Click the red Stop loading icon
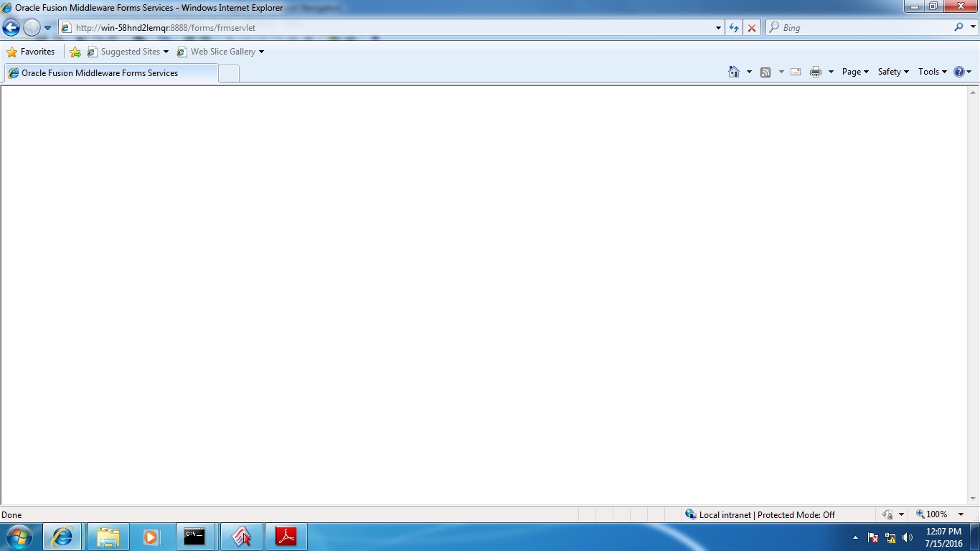The width and height of the screenshot is (980, 551). [x=752, y=28]
